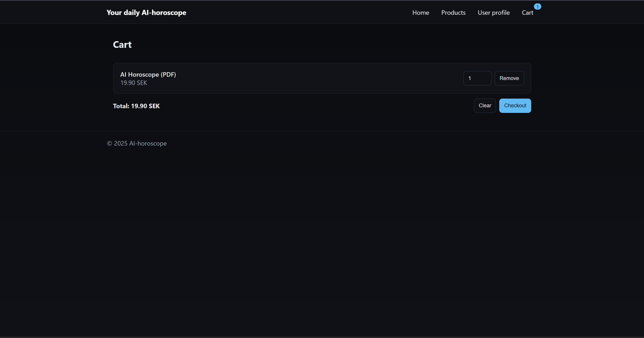Focus the quantity input field
644x338 pixels.
477,78
